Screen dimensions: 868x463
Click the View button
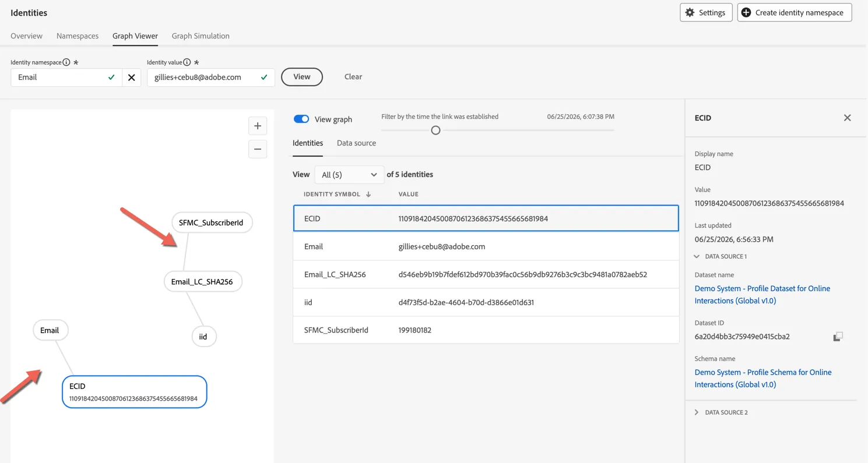click(302, 77)
